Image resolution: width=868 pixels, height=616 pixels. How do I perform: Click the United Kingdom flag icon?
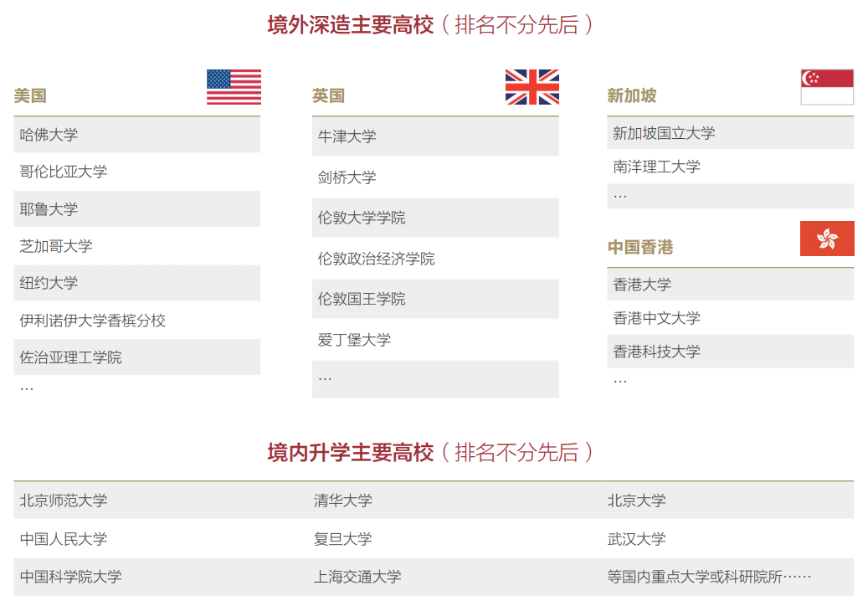tap(532, 87)
